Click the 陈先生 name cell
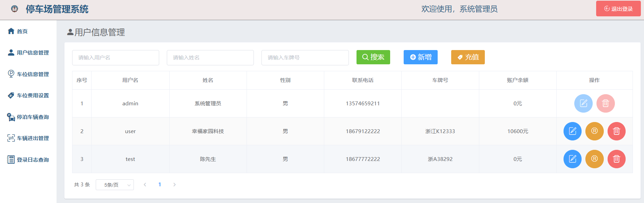Viewport: 644px width, 203px height. point(208,159)
